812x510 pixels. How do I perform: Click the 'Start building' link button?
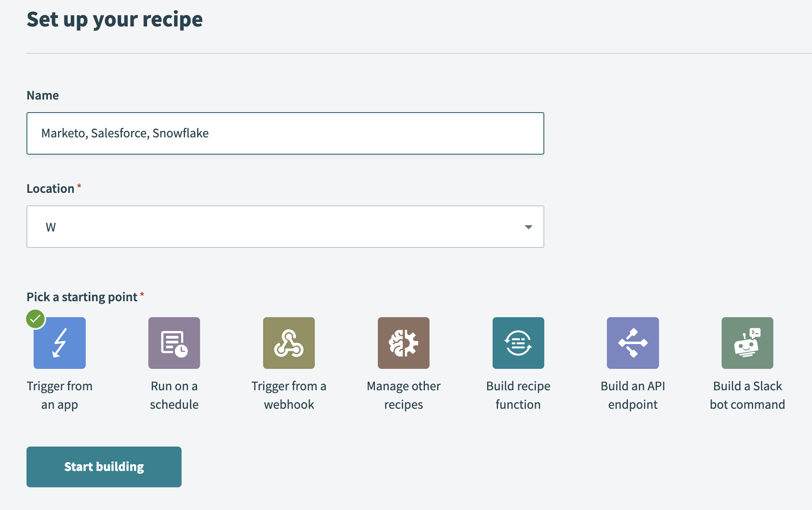(104, 467)
